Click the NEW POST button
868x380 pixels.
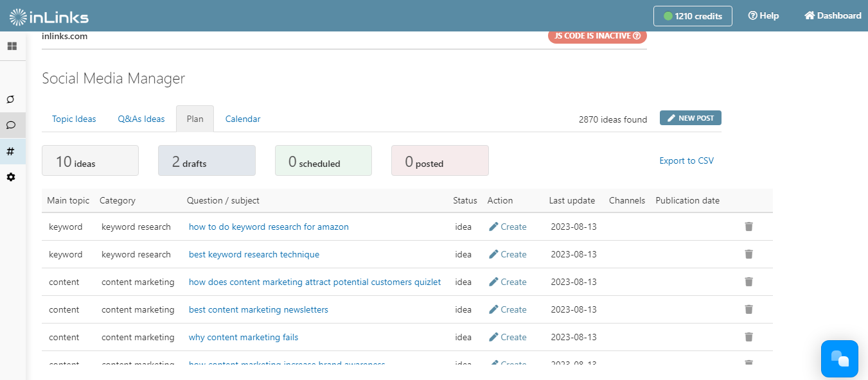point(691,118)
